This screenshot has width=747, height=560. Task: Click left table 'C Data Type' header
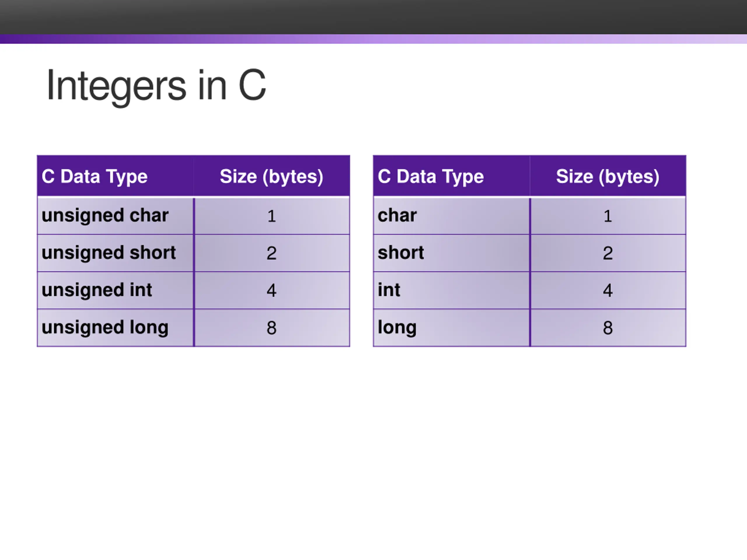[116, 176]
